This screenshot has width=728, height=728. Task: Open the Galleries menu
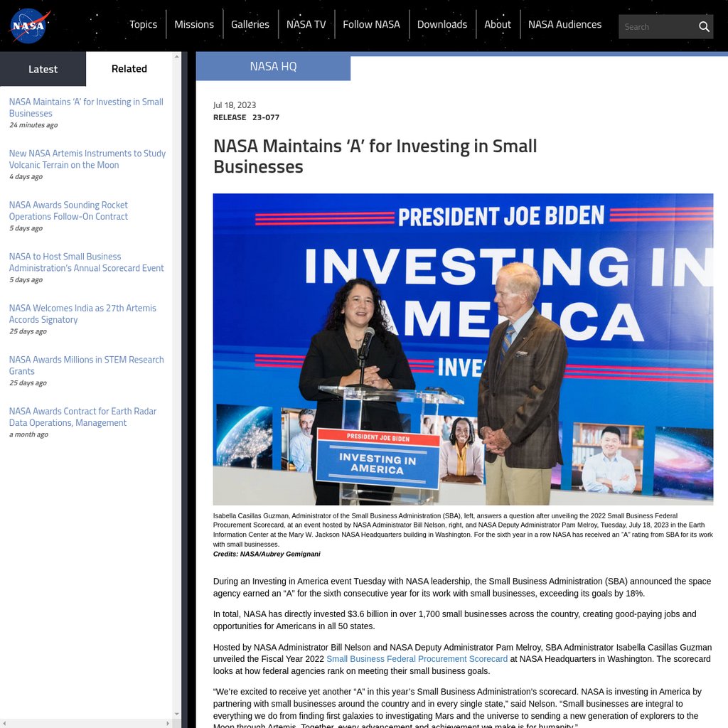(x=250, y=24)
